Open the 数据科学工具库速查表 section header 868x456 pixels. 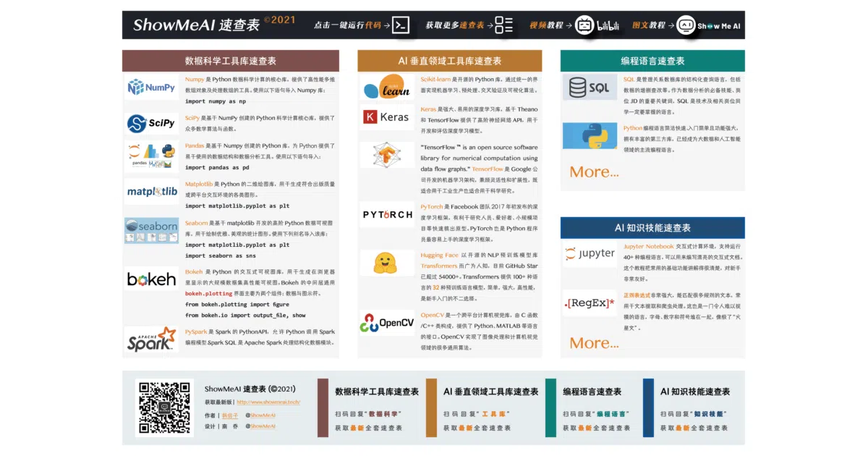pyautogui.click(x=231, y=61)
